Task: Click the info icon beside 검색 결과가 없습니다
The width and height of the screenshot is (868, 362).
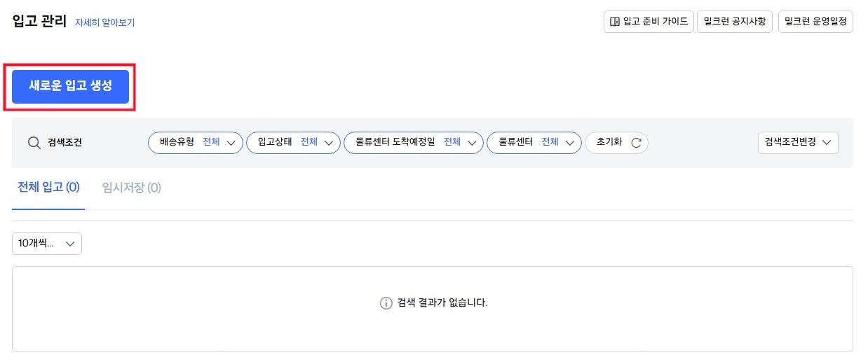Action: (386, 303)
